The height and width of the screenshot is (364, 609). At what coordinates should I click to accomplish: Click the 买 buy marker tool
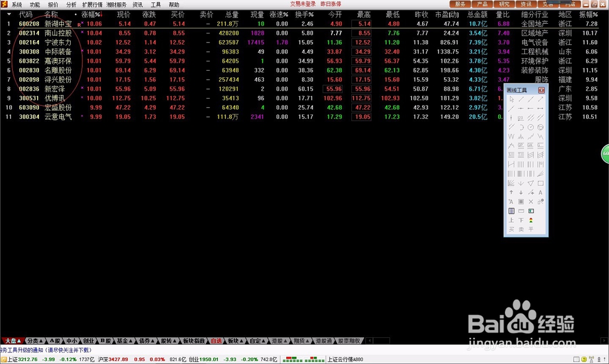[x=511, y=229]
